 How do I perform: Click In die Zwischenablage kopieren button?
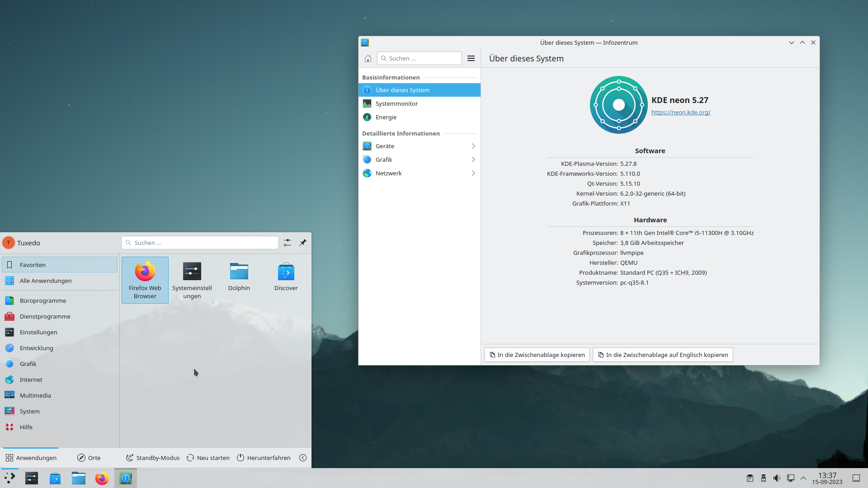537,355
